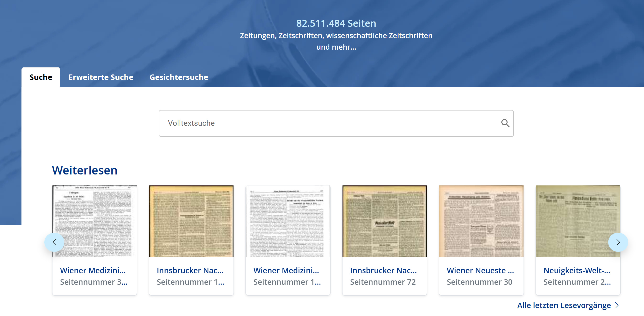Open Alle letzten Lesevorgänge link
The height and width of the screenshot is (316, 644).
[x=564, y=305]
